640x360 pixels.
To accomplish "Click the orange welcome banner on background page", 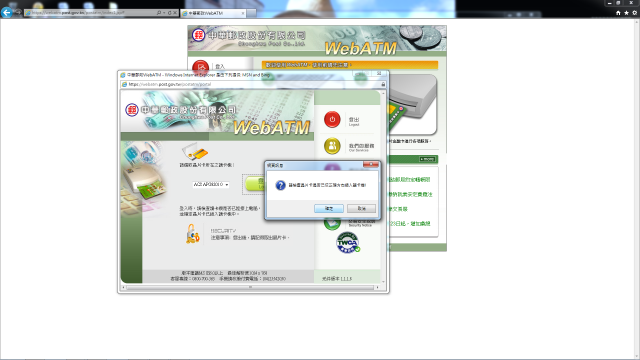I will click(350, 64).
